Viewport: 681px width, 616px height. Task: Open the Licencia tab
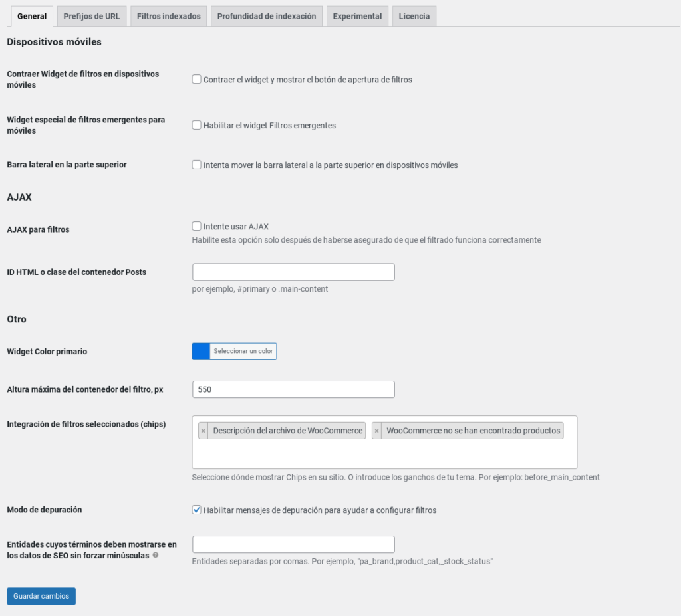pyautogui.click(x=414, y=16)
